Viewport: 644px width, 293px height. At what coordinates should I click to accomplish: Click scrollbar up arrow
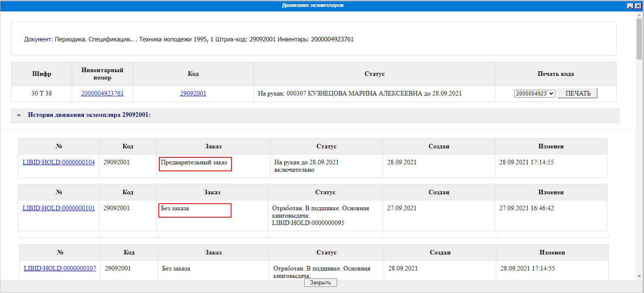click(639, 15)
